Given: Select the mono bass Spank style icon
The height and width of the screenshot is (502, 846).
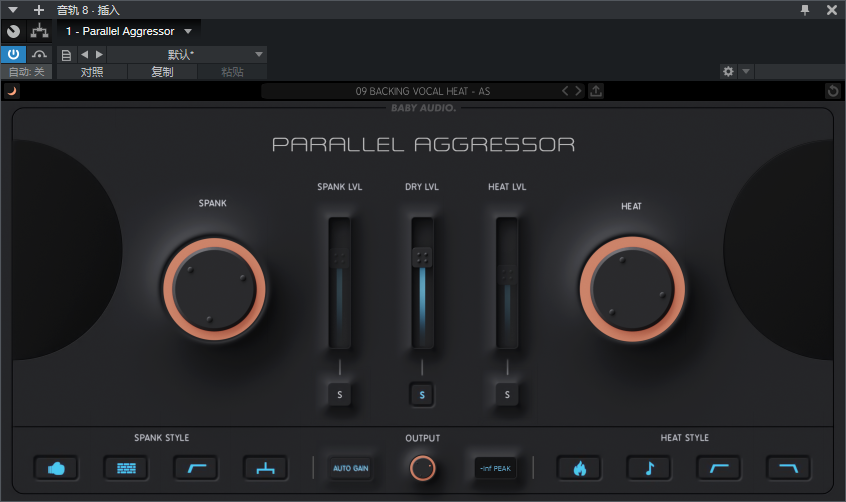Looking at the screenshot, I should coord(265,468).
